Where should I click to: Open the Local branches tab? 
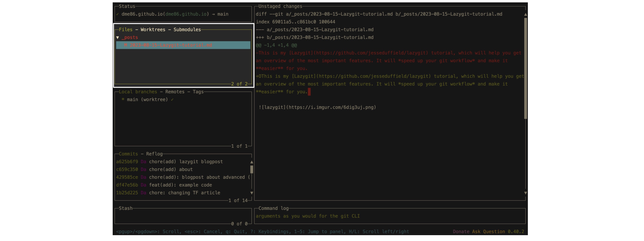click(138, 92)
